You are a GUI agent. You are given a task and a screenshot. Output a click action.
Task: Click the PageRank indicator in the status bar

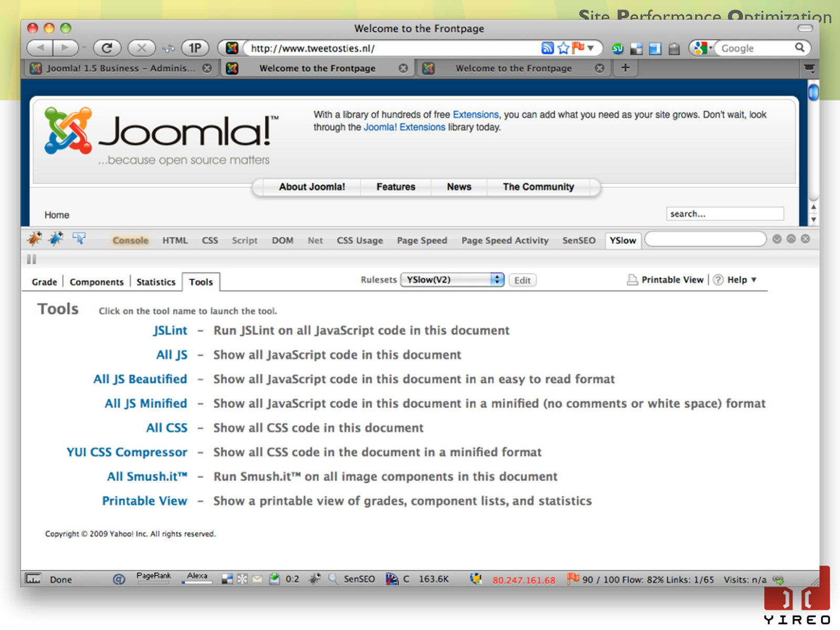[154, 578]
